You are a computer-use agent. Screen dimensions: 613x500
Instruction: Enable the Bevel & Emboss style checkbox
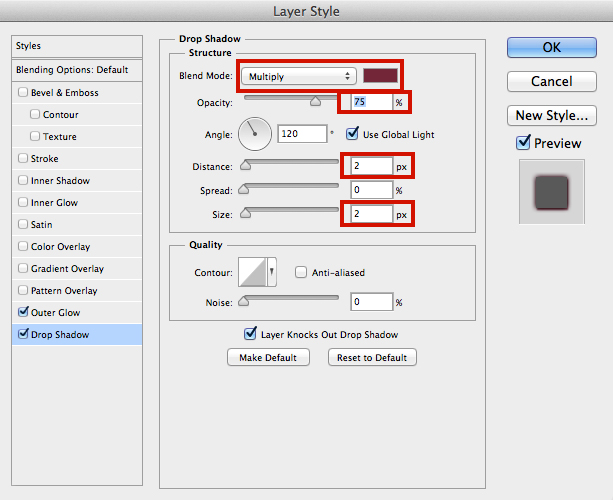tap(23, 93)
